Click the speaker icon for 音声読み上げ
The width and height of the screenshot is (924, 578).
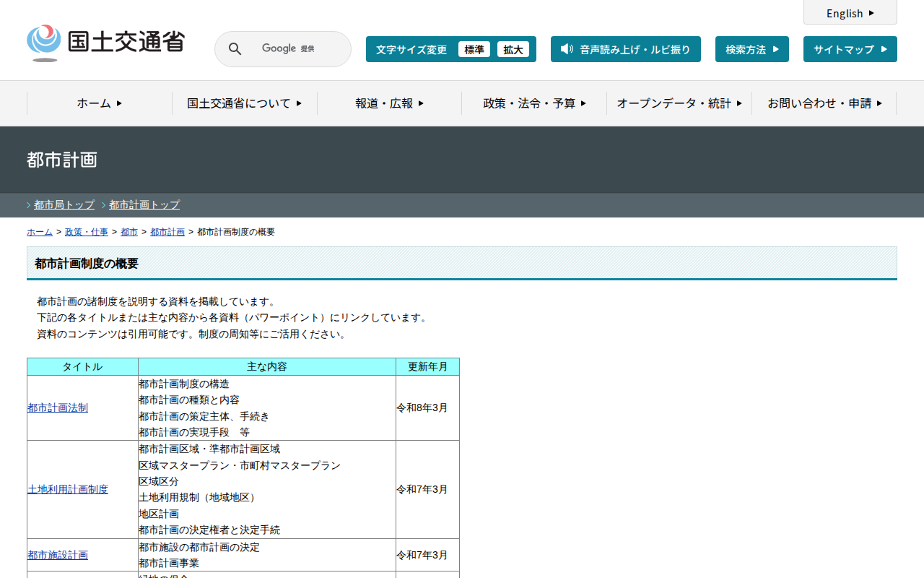(567, 49)
